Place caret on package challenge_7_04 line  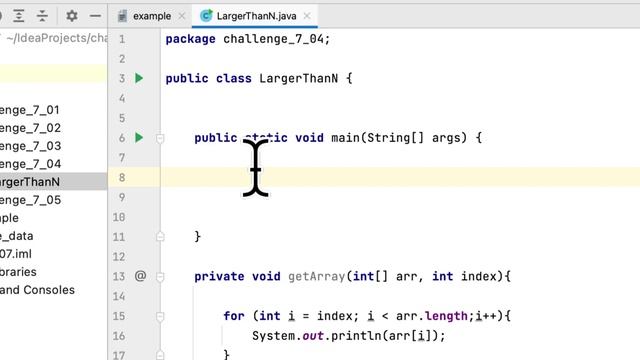click(x=247, y=39)
